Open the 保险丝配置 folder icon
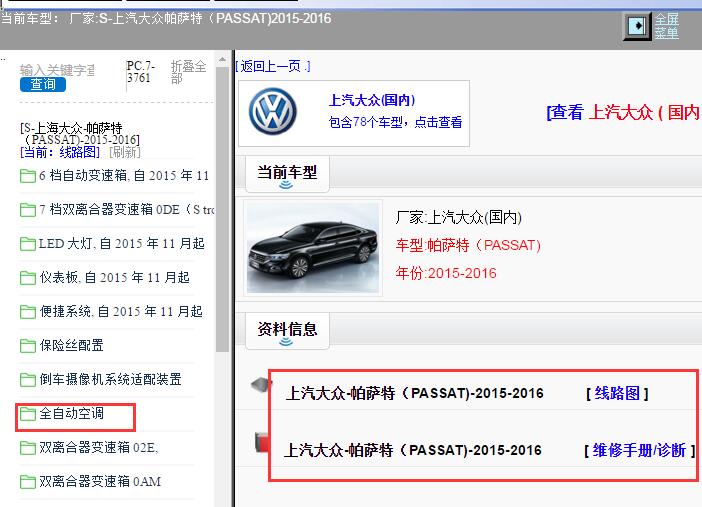Image resolution: width=702 pixels, height=507 pixels. [28, 346]
